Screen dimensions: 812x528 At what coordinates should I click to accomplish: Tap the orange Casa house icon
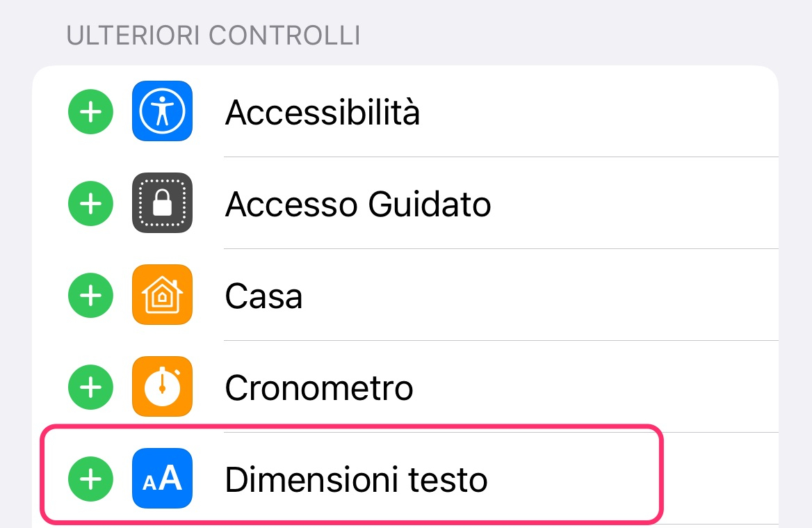(162, 295)
